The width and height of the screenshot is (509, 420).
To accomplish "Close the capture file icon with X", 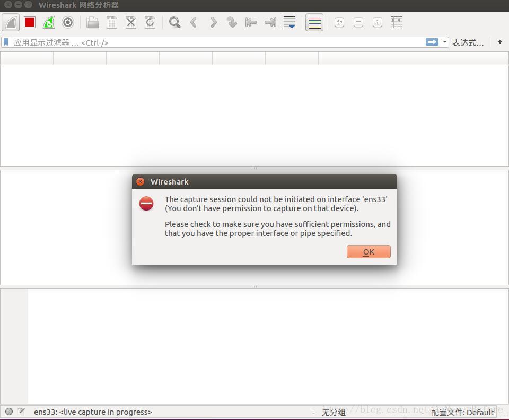I will (131, 22).
